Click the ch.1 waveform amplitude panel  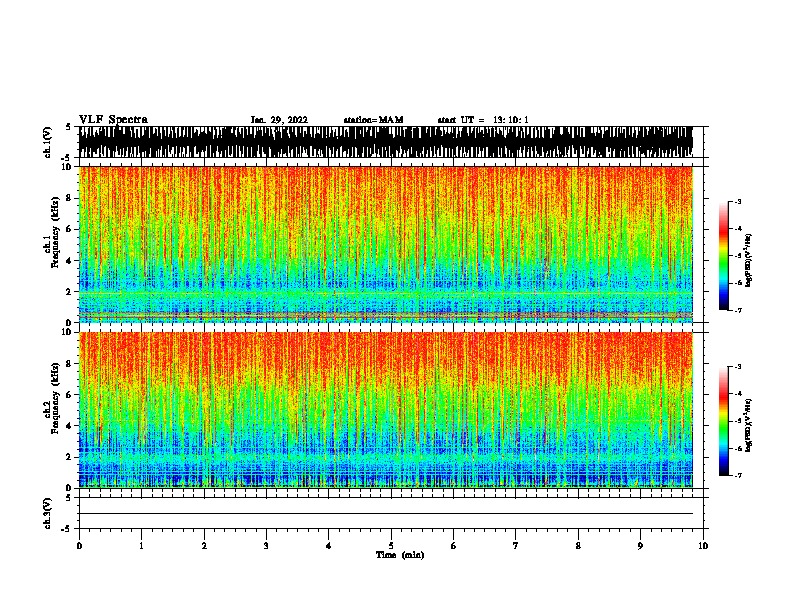click(x=386, y=142)
